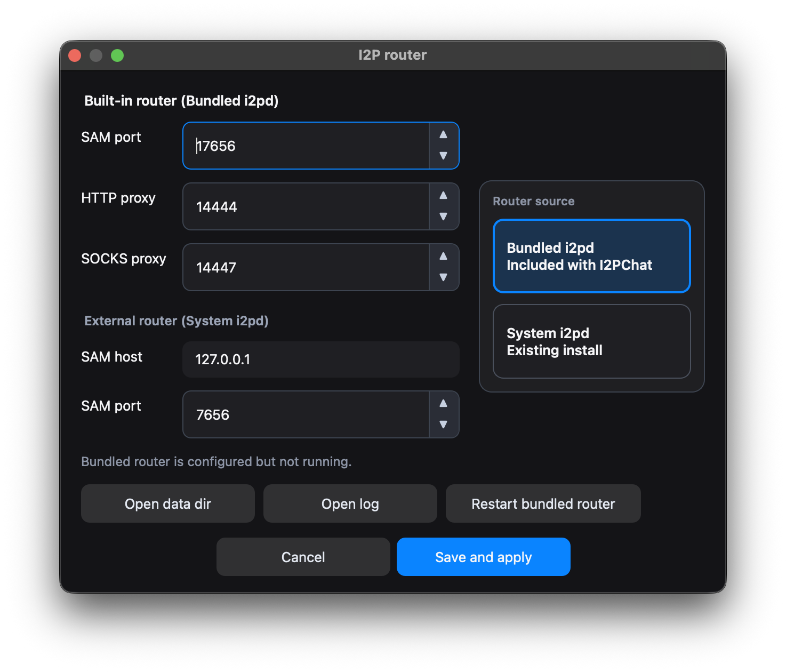786x672 pixels.
Task: Click the SOCKS proxy label
Action: pos(124,259)
